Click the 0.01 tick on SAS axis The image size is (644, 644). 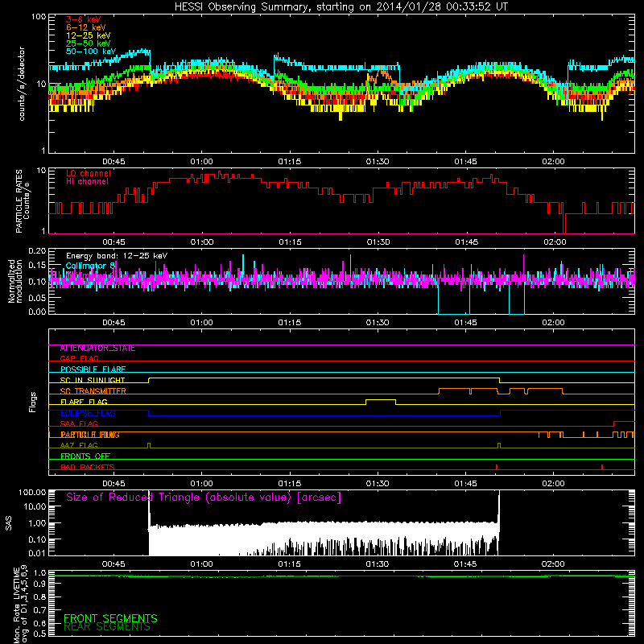click(37, 553)
